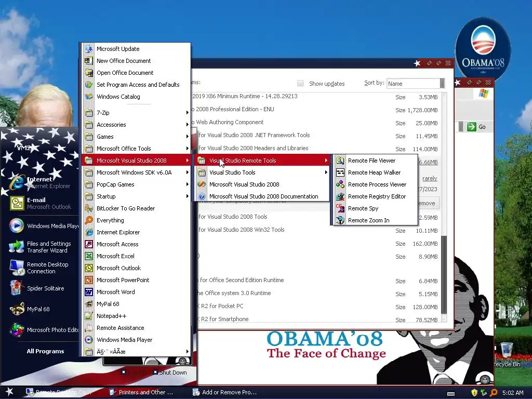Open Remote Process Viewer icon
Screen dimensions: 532x399
tap(340, 184)
